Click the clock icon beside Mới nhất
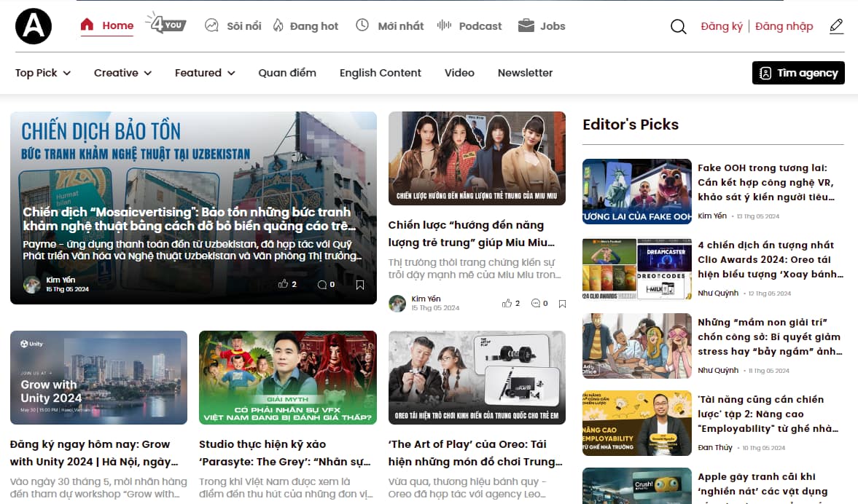 [x=362, y=25]
